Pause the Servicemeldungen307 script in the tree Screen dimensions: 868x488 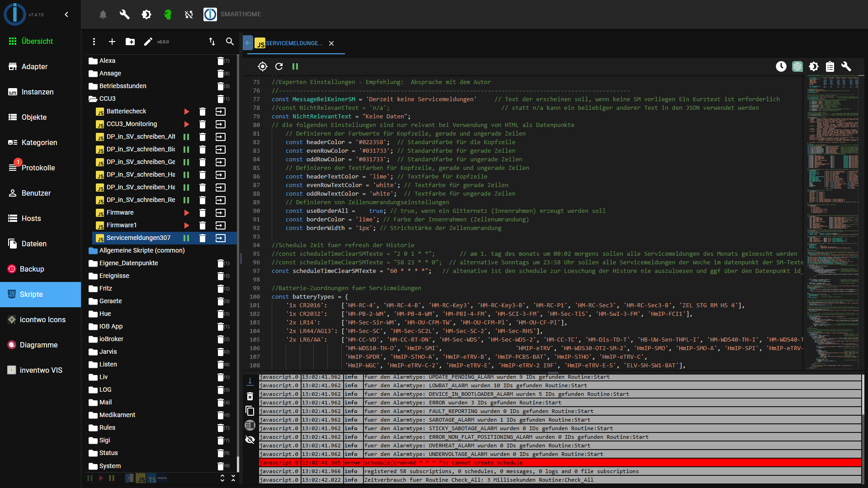pos(186,238)
